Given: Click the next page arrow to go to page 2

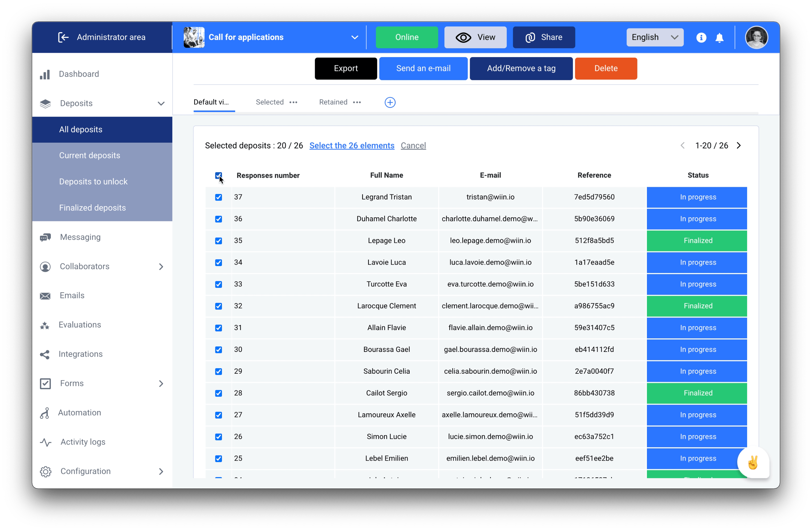Looking at the screenshot, I should pos(740,145).
